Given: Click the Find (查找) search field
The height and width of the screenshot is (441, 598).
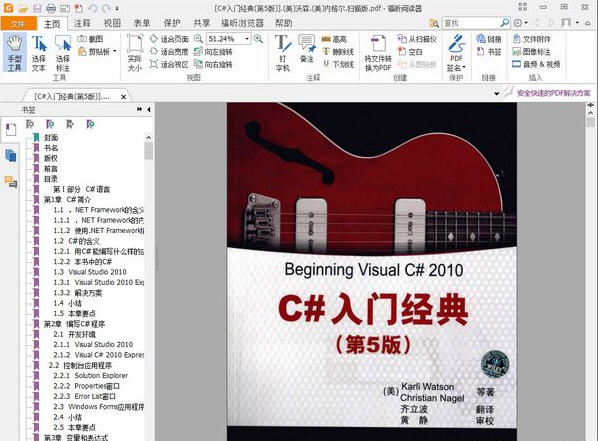Looking at the screenshot, I should click(471, 23).
